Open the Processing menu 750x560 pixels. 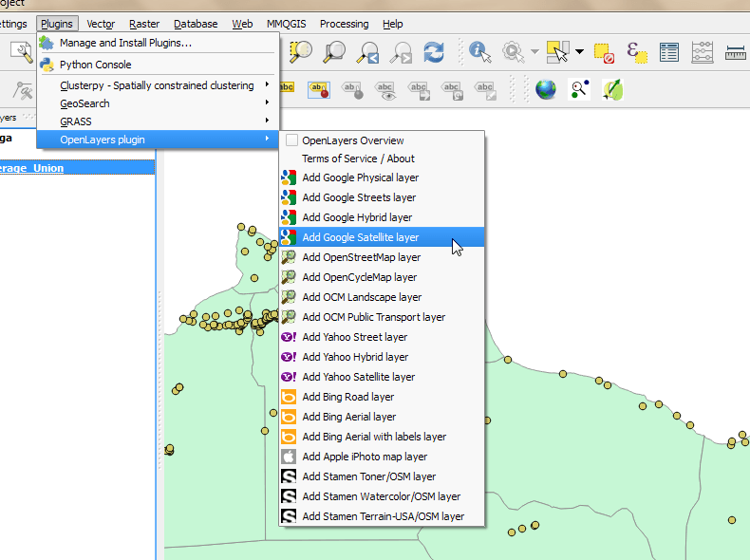(344, 24)
